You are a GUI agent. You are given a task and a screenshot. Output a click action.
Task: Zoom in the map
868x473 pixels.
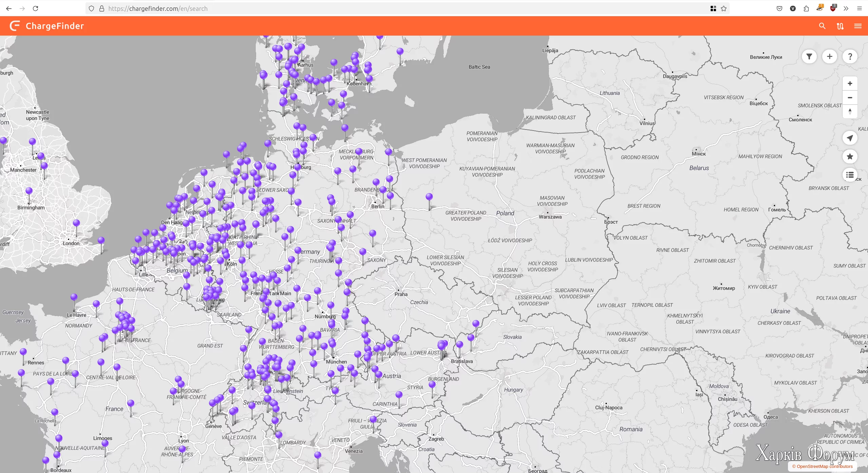pos(850,84)
